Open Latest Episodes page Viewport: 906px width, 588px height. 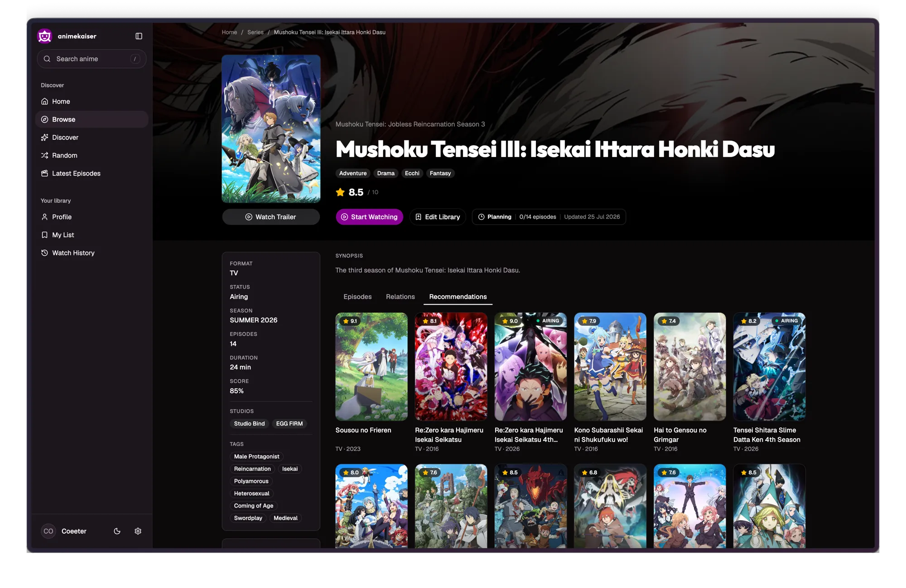click(92, 173)
